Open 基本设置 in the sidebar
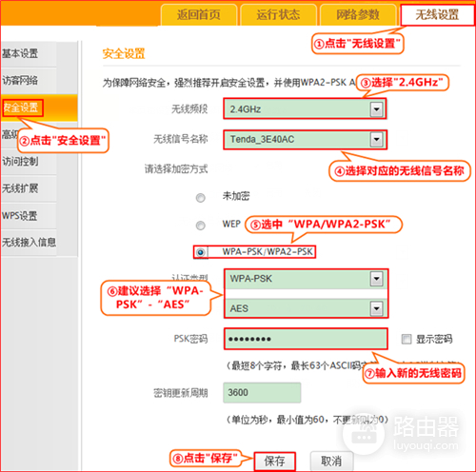The image size is (476, 472). click(29, 53)
